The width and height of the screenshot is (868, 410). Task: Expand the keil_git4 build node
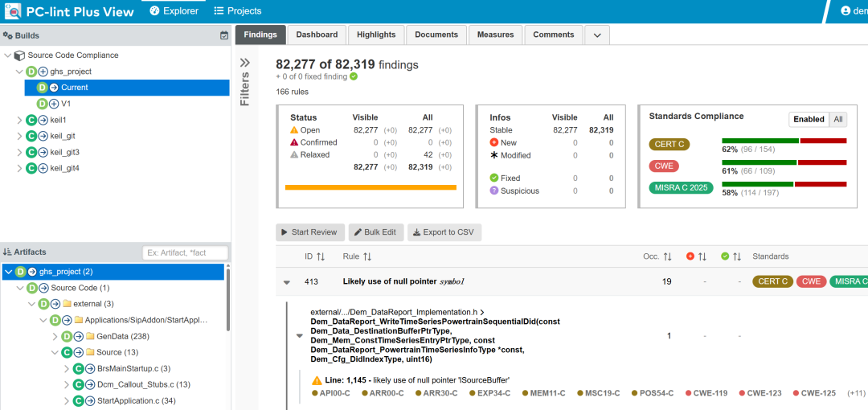[x=19, y=168]
